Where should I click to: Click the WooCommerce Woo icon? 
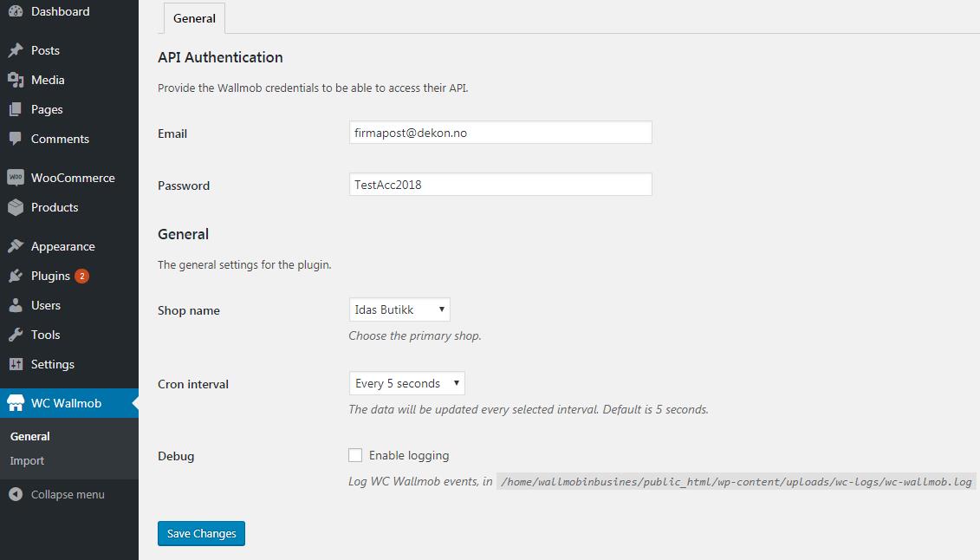16,178
